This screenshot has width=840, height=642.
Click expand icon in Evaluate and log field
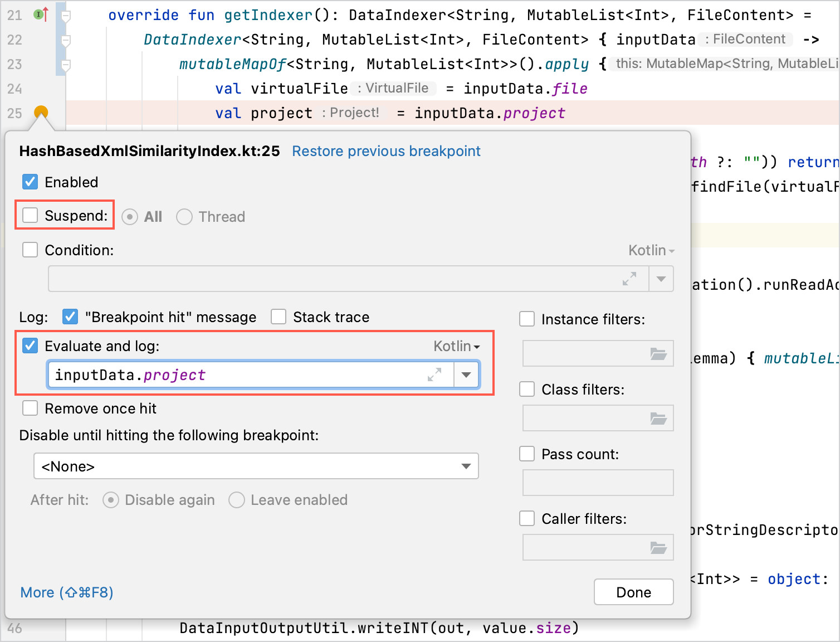tap(435, 374)
